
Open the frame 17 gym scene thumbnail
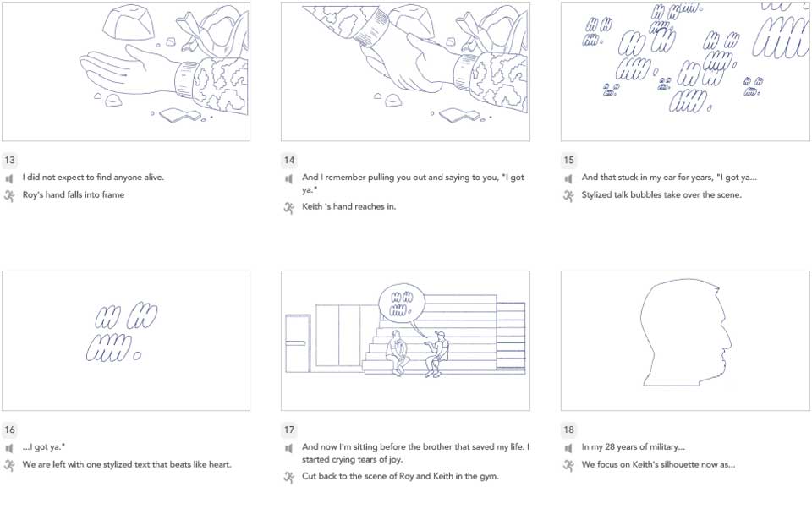pyautogui.click(x=405, y=341)
